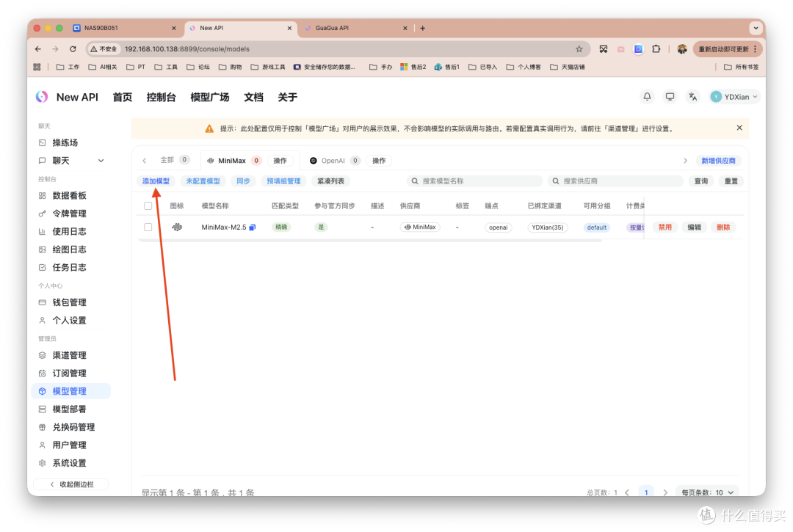
Task: Click 编辑 for MiniMax-M2.5
Action: [x=695, y=227]
